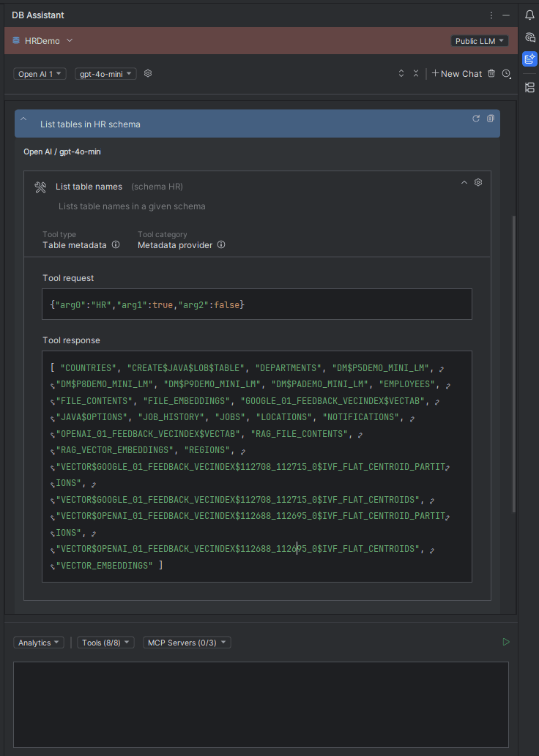Copy the List tables in HR schema prompt

tap(490, 119)
